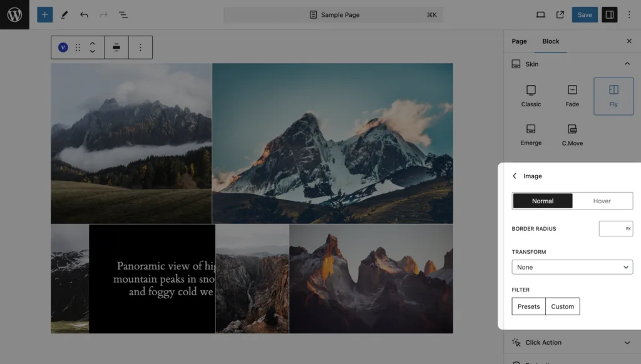Choose the Classic skin

[x=531, y=96]
